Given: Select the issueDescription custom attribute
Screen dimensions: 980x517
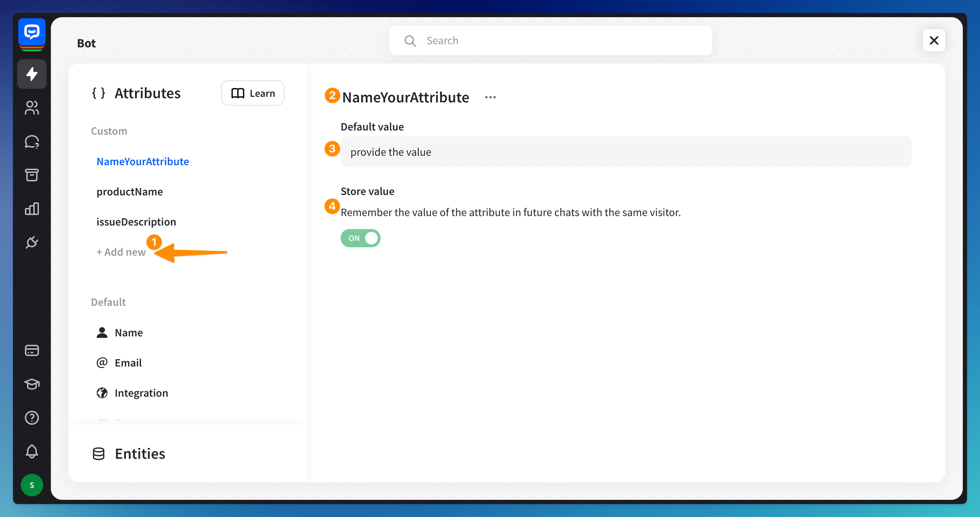Looking at the screenshot, I should pyautogui.click(x=136, y=222).
